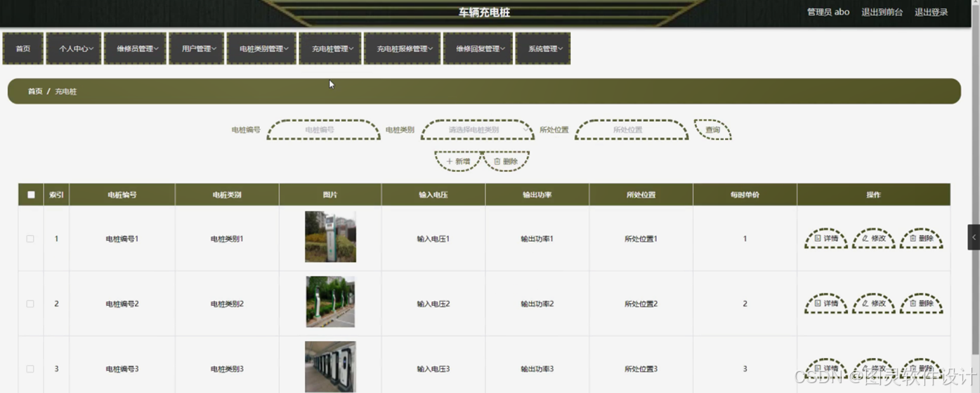The height and width of the screenshot is (393, 980).
Task: Open 详情 for row 电桩编号1
Action: tap(826, 238)
